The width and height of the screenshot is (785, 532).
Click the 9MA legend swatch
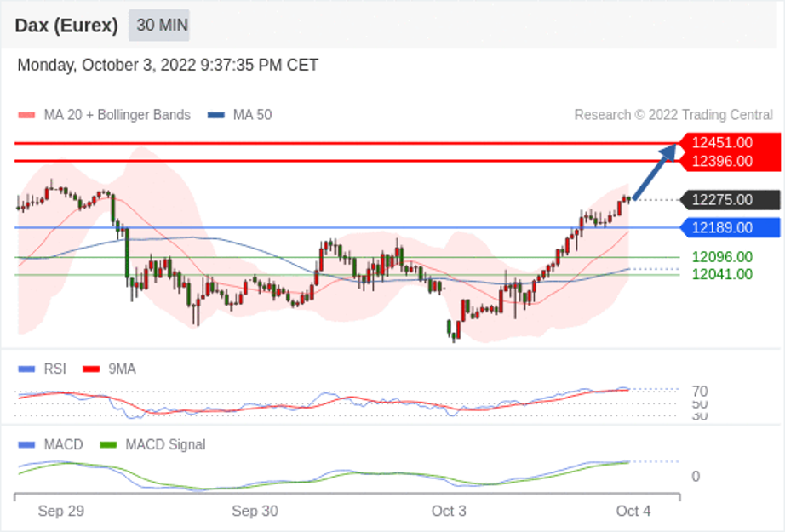91,369
